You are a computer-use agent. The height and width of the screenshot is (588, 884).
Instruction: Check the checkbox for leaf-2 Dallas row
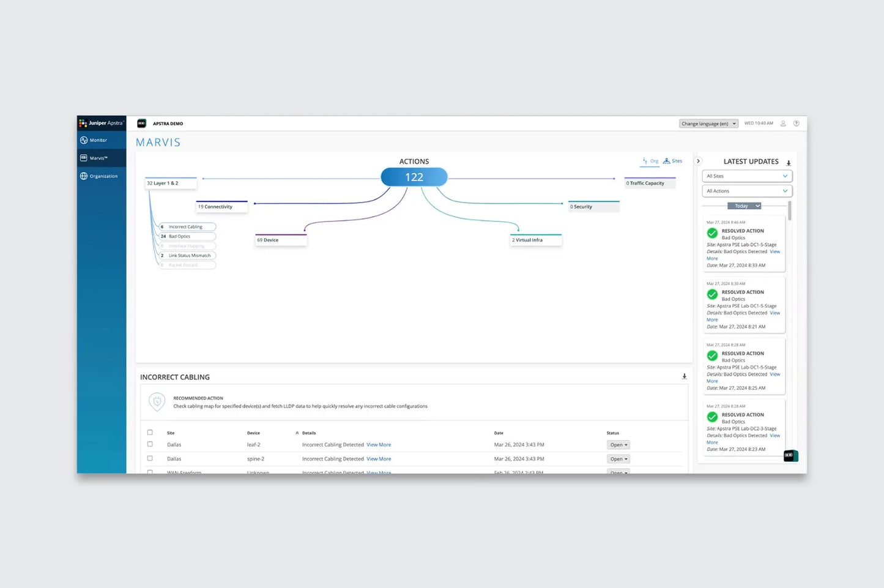[x=150, y=444]
